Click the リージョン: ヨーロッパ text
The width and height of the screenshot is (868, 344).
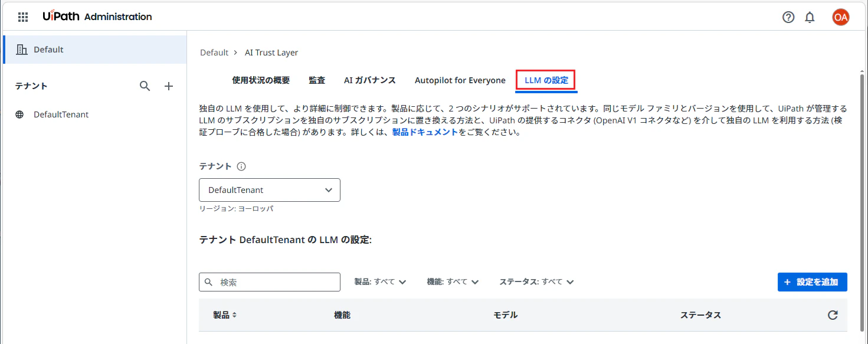236,209
